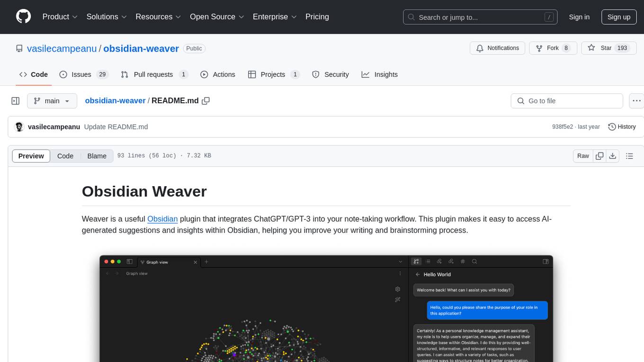Viewport: 644px width, 362px height.
Task: Click the Obsidian Weaver heading
Action: click(x=144, y=191)
